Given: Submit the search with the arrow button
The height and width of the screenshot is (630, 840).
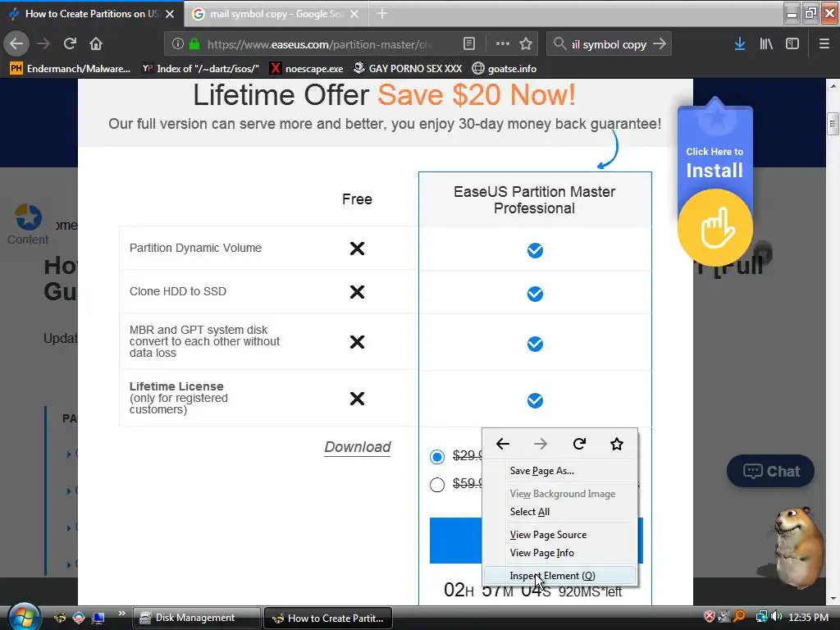Looking at the screenshot, I should tap(660, 44).
